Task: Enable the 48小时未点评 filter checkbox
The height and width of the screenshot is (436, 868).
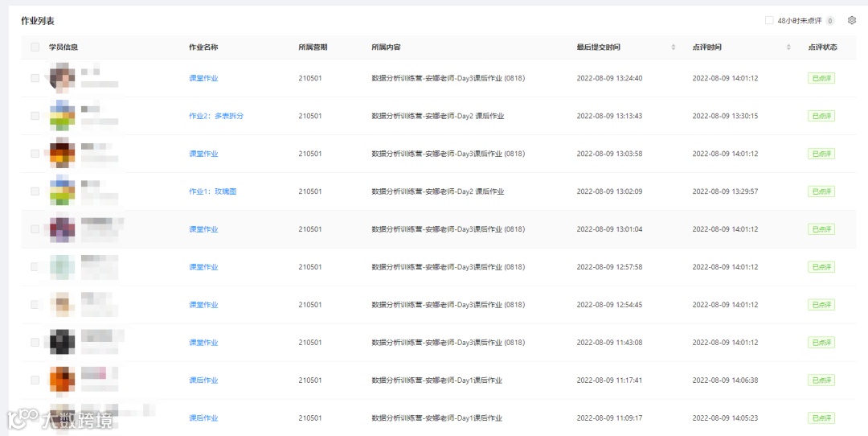Action: pos(769,20)
